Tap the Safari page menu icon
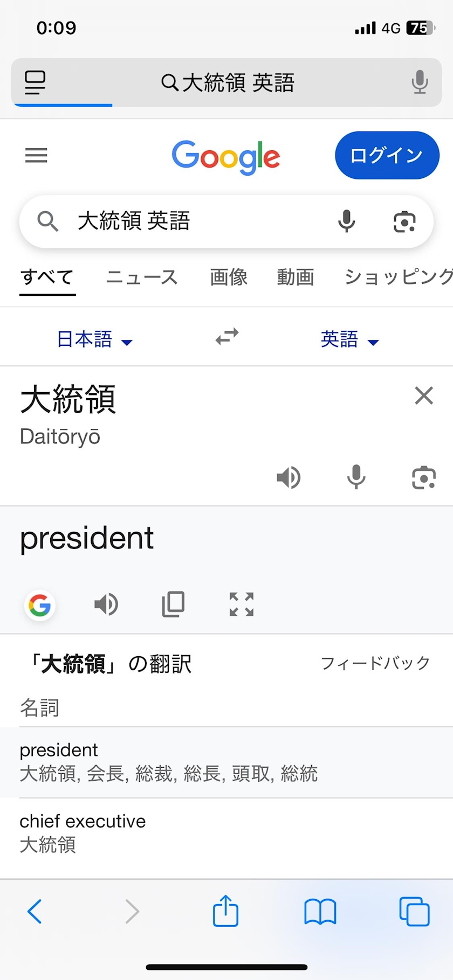The height and width of the screenshot is (980, 453). coord(35,83)
